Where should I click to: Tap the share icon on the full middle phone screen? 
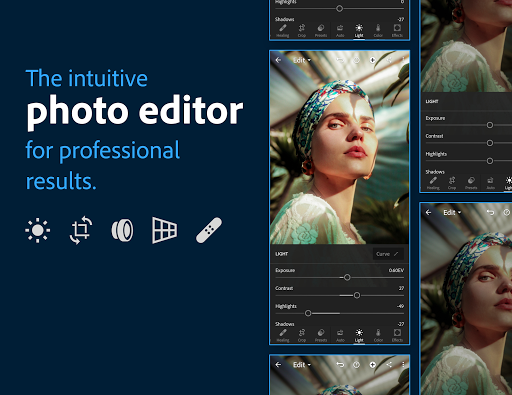pyautogui.click(x=389, y=60)
